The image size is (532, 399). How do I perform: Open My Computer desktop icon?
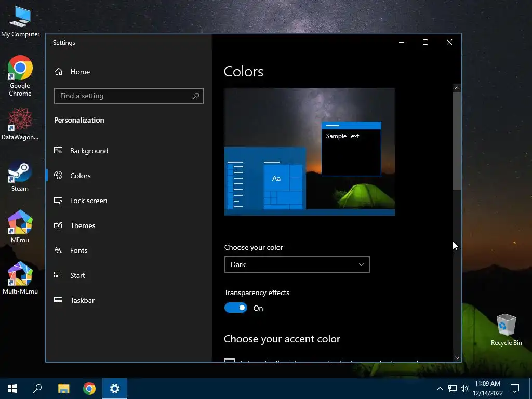coord(20,21)
